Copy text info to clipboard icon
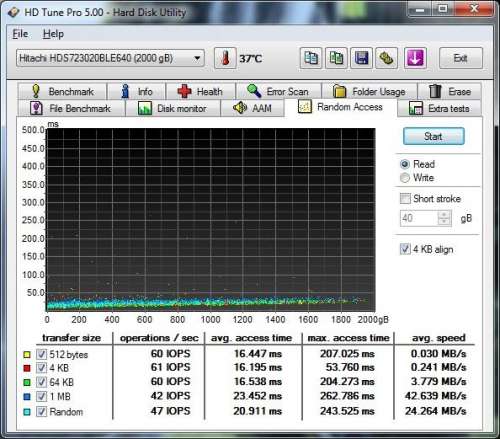This screenshot has width=500, height=439. click(311, 58)
